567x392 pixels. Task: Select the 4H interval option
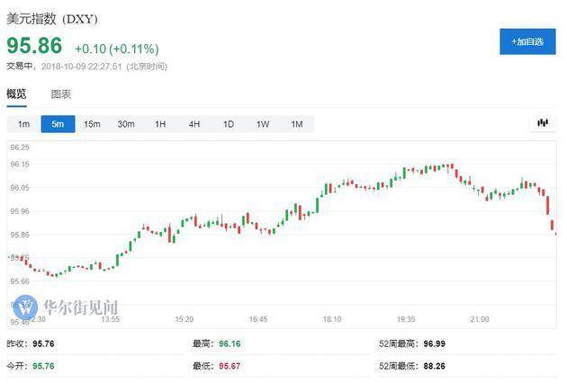click(194, 124)
